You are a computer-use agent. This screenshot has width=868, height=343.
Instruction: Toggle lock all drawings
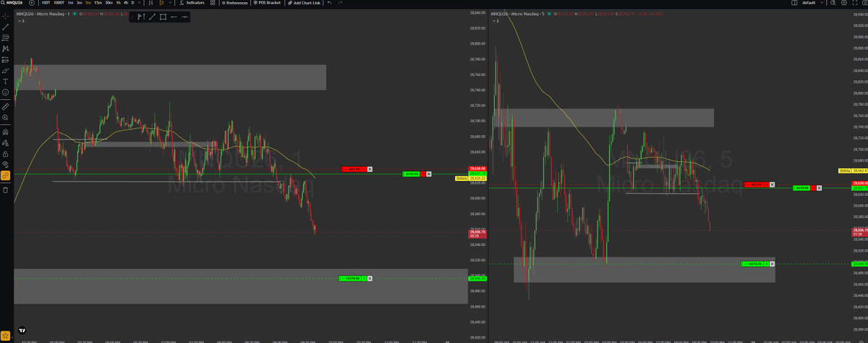[x=5, y=153]
